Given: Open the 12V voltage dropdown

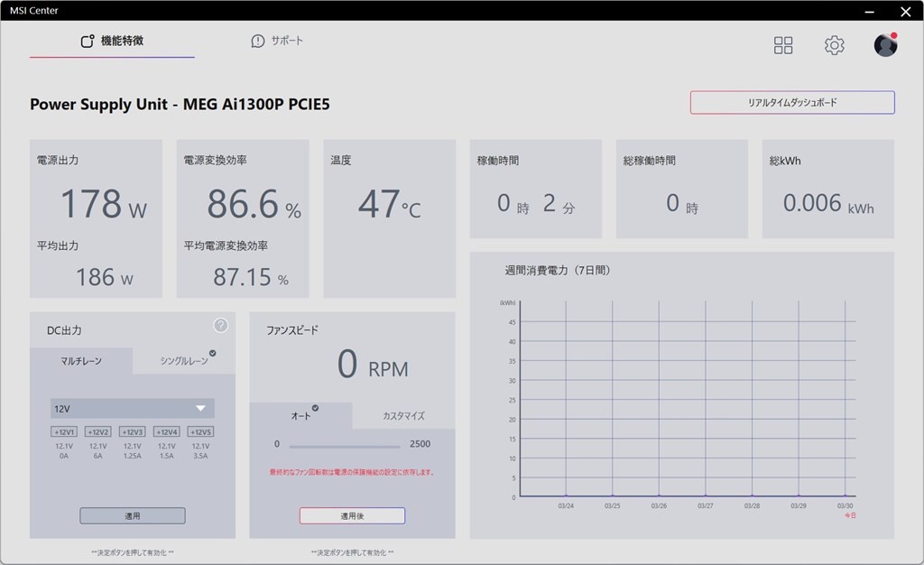Looking at the screenshot, I should (x=133, y=408).
